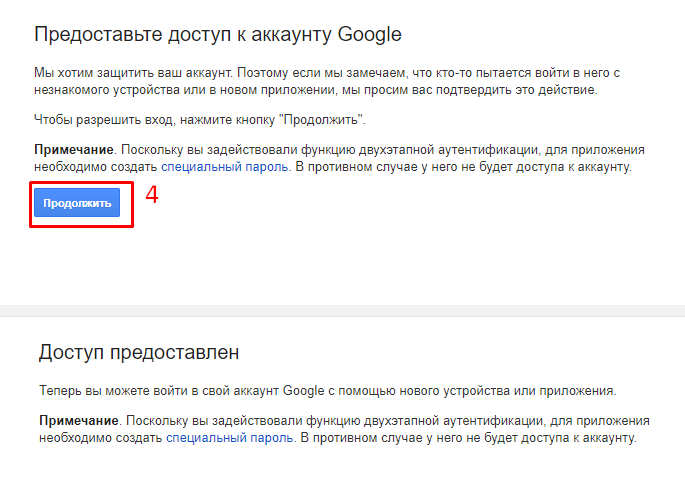The height and width of the screenshot is (498, 685).
Task: Click the paragraph starting Мы хотим защитить ваш аккаунт
Action: click(x=327, y=81)
